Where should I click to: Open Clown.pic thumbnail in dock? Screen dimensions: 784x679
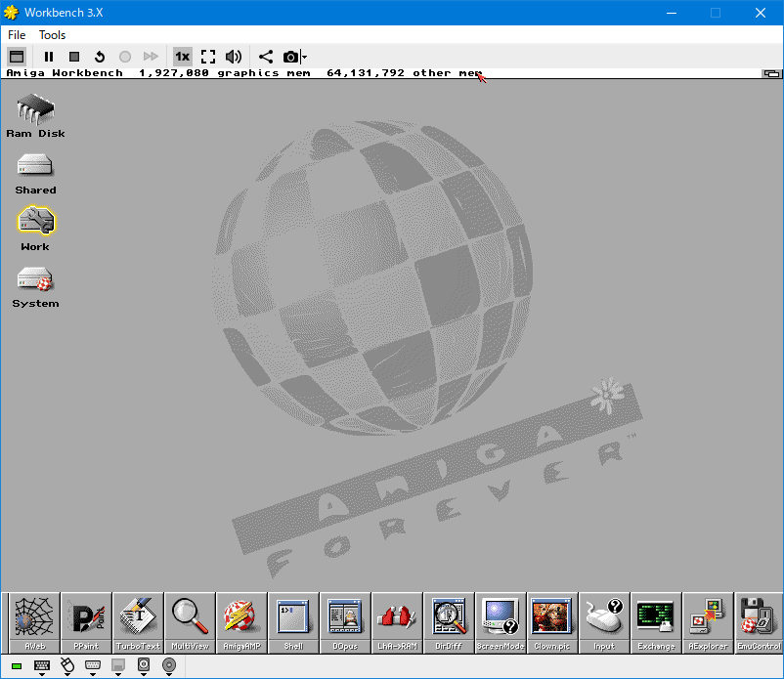(x=552, y=622)
